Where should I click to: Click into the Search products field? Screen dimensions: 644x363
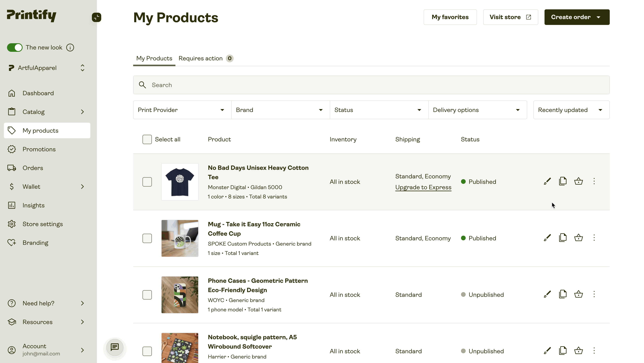coord(371,85)
